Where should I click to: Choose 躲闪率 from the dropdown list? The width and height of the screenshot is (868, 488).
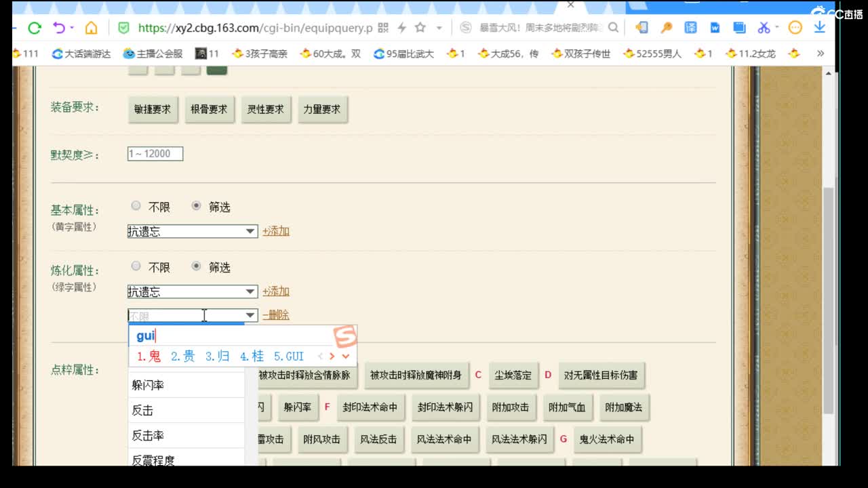[x=186, y=385]
